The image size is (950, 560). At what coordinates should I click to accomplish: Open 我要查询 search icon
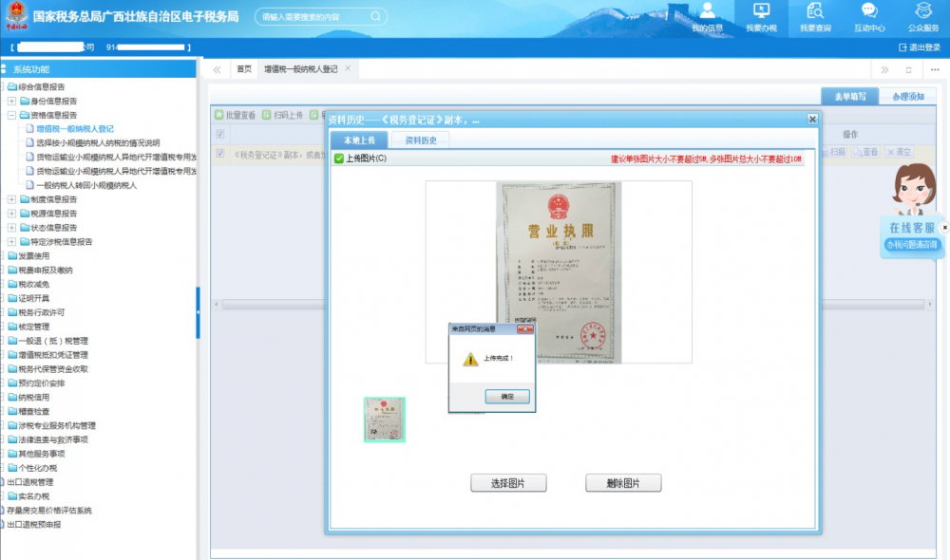[x=814, y=11]
